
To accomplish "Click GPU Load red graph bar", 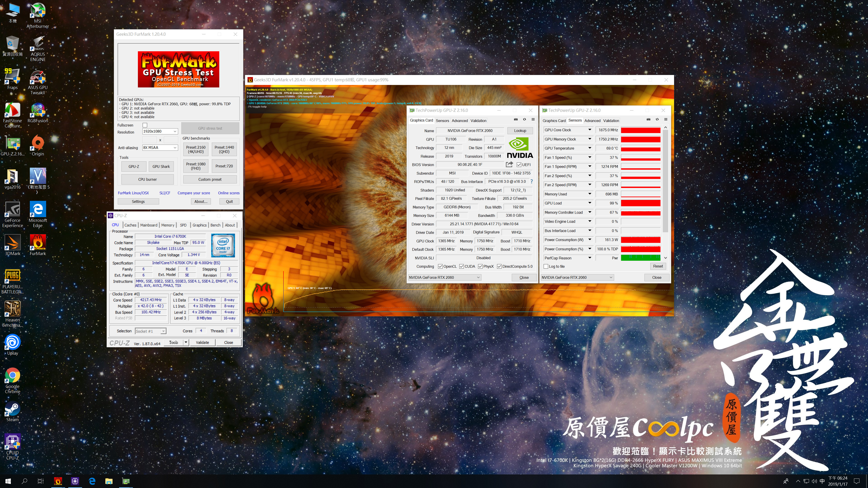I will [641, 203].
